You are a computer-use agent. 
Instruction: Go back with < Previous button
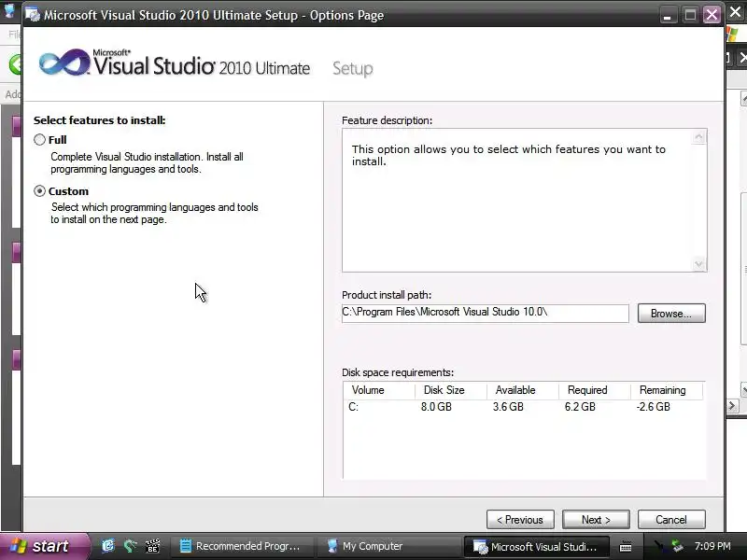coord(520,520)
